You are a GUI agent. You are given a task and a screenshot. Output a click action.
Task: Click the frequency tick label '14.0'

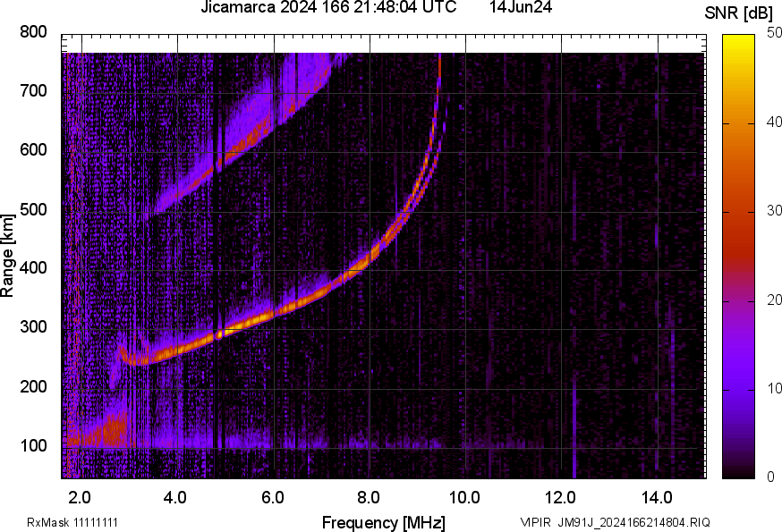pyautogui.click(x=657, y=498)
